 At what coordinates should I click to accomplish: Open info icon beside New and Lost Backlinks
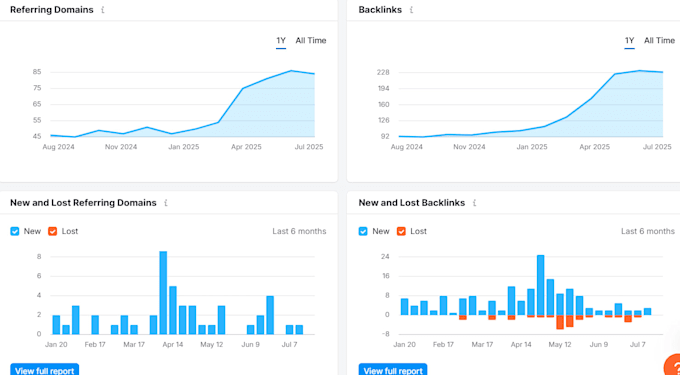coord(474,203)
